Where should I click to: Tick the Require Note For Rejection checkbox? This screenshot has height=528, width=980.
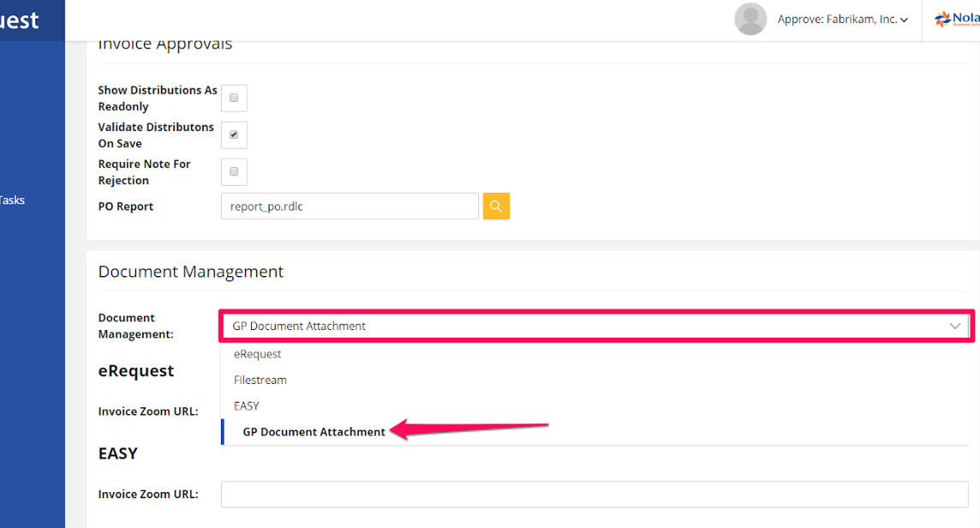(x=234, y=172)
